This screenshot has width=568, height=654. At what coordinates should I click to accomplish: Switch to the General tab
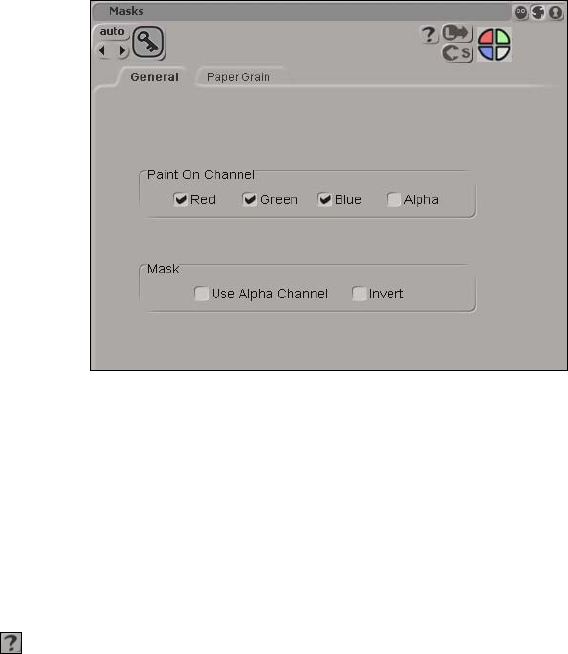point(154,77)
